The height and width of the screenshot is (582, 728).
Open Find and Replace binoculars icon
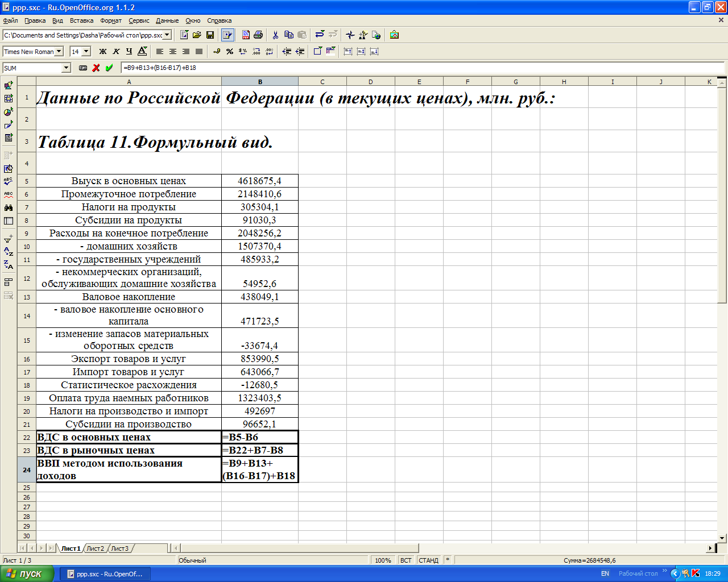[x=9, y=208]
